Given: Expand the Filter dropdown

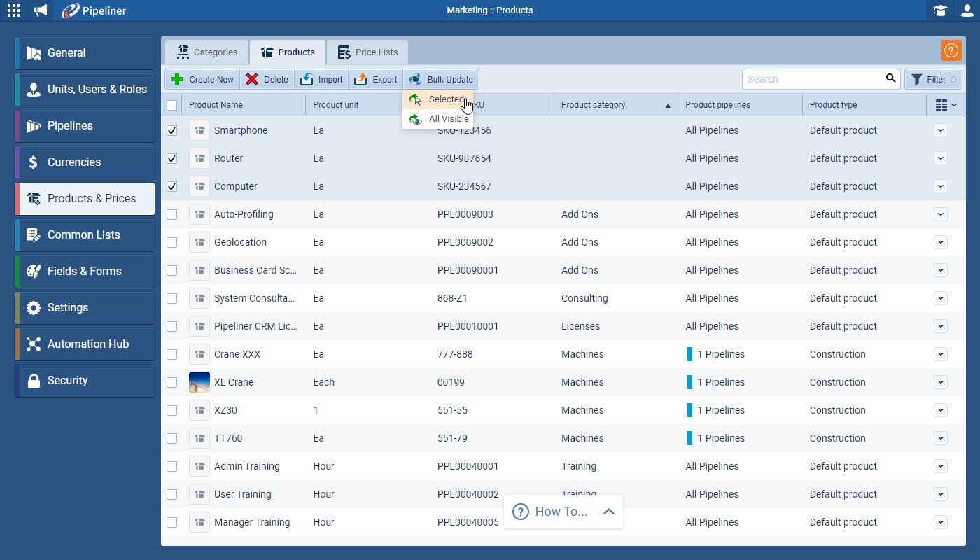Looking at the screenshot, I should coord(933,78).
